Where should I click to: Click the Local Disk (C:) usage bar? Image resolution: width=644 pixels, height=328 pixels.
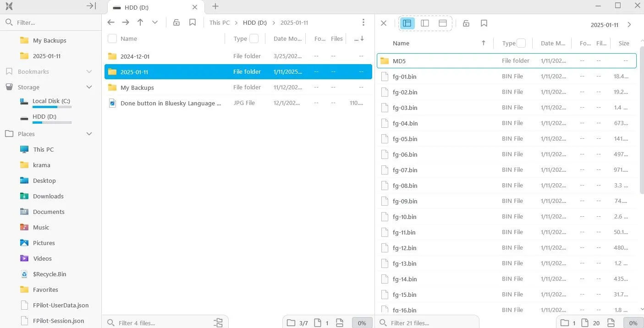tap(52, 107)
